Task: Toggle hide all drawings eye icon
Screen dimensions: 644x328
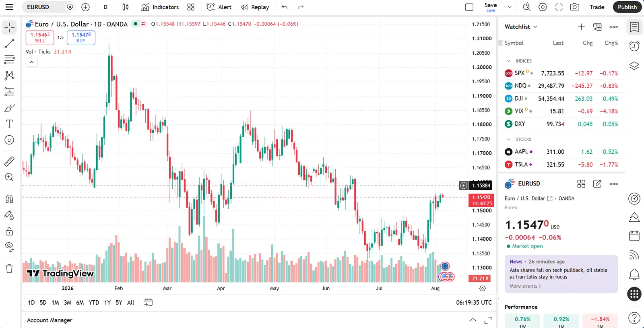Action: [9, 247]
